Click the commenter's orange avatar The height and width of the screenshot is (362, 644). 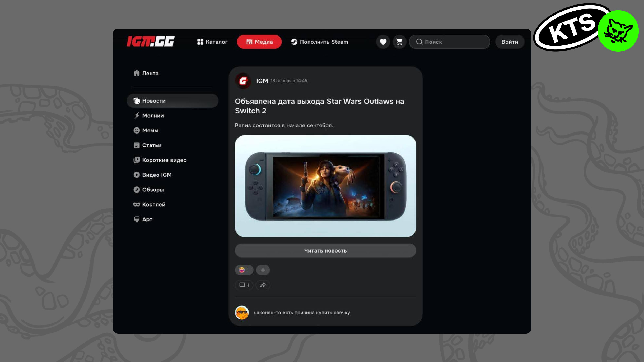242,313
